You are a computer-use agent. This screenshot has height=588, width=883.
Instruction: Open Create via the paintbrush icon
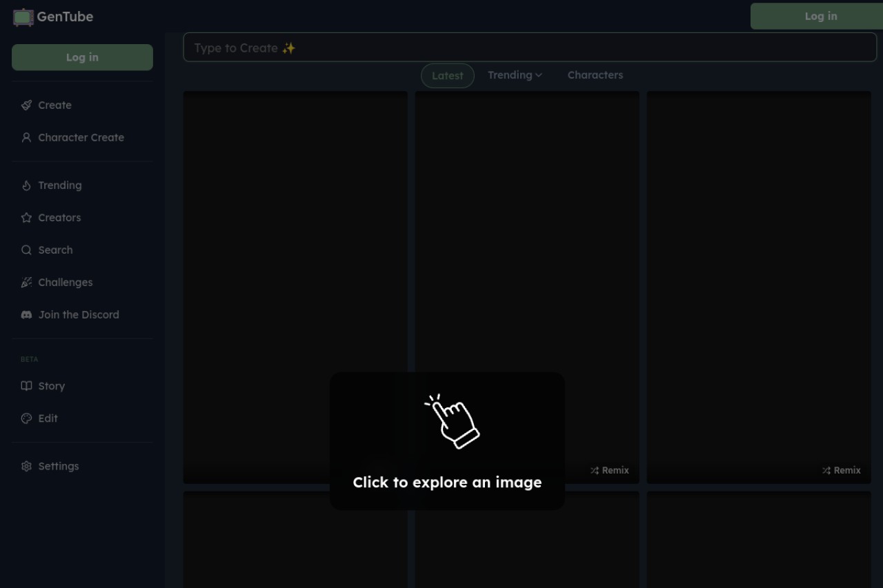(26, 105)
